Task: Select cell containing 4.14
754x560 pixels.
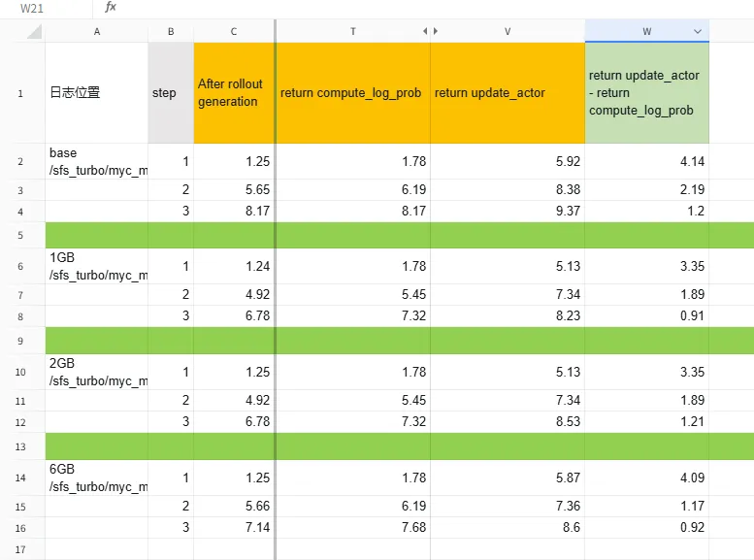Action: pos(647,161)
